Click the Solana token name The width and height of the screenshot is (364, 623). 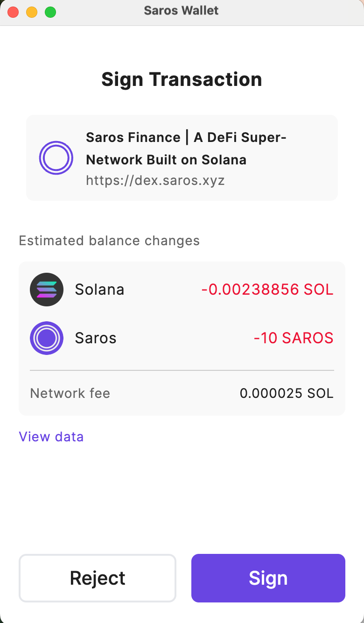pos(99,290)
